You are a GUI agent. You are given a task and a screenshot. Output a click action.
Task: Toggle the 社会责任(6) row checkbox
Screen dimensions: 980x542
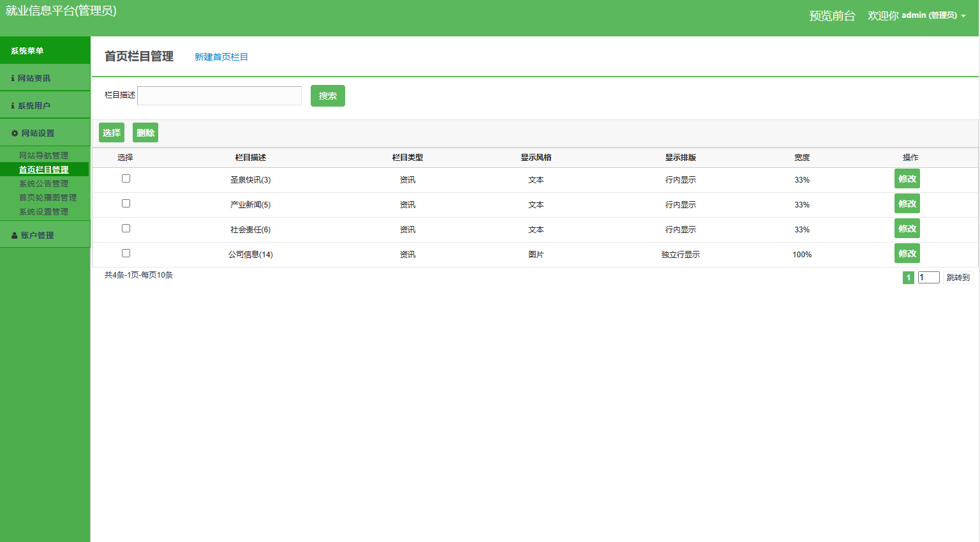(x=126, y=229)
